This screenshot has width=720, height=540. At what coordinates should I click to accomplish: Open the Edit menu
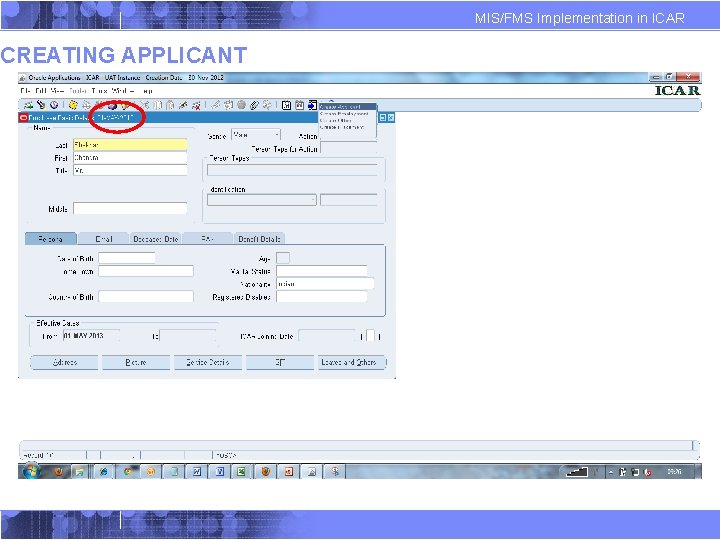click(40, 91)
